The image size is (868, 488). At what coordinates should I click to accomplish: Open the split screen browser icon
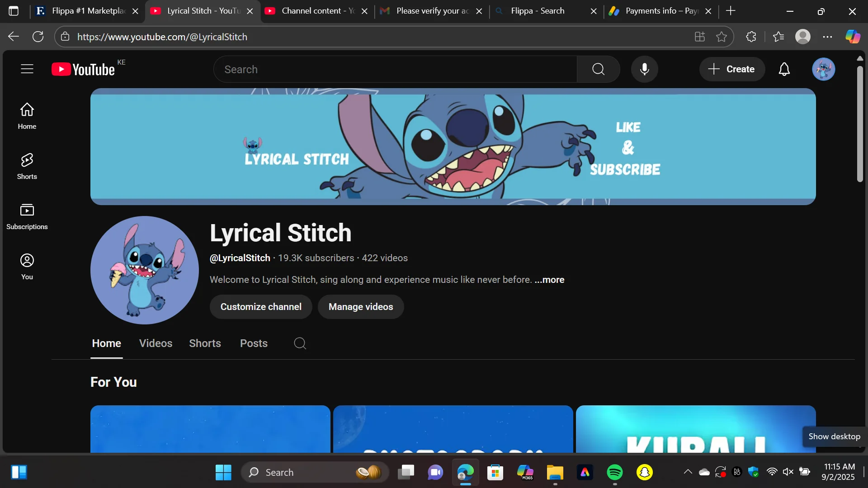(x=699, y=37)
